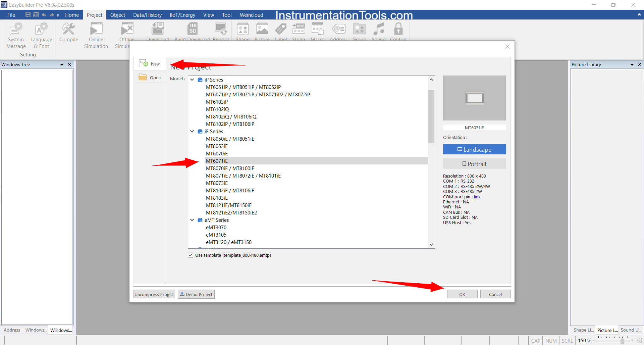Close the Windows Tree panel
Viewport: 644px width, 345px height.
pos(69,64)
